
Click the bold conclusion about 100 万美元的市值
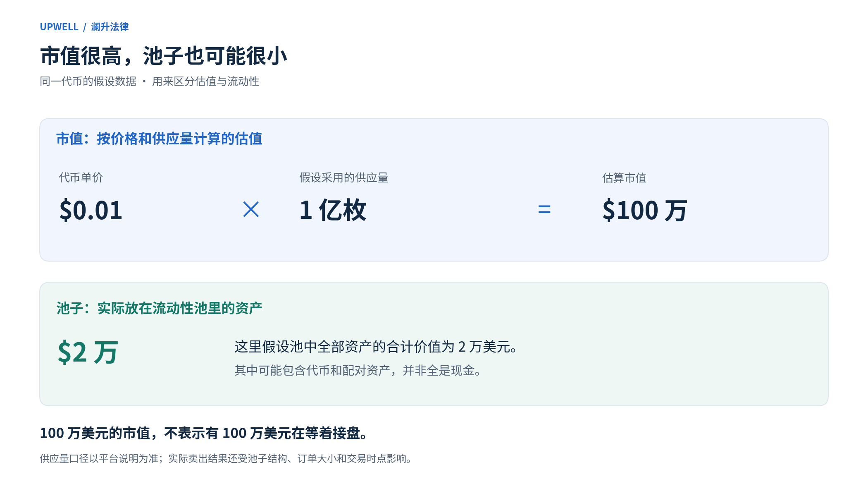204,433
